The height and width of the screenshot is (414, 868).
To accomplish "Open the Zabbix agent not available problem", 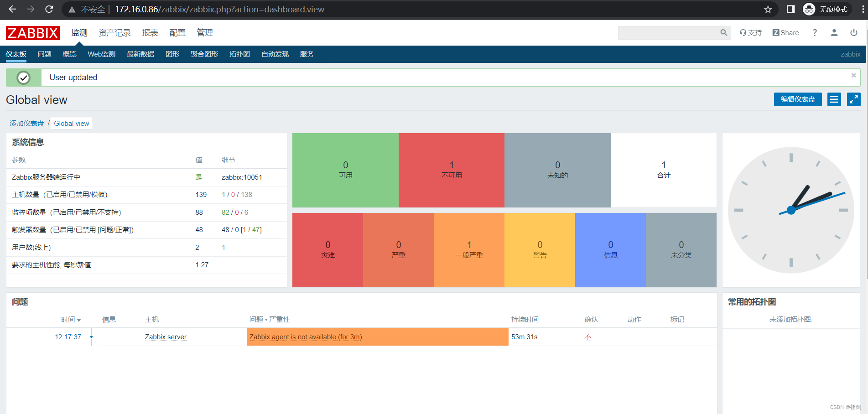I will click(x=306, y=337).
